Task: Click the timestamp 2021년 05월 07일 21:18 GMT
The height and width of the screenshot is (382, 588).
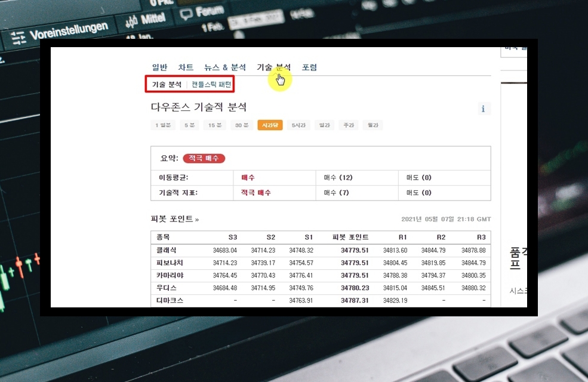Action: point(446,219)
